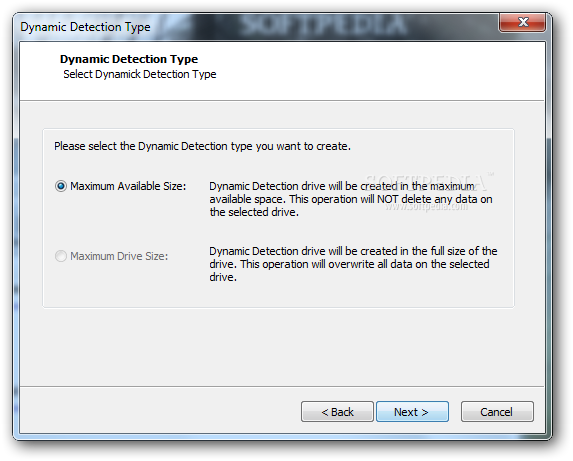Proceed with the Next > button
This screenshot has height=461, width=573.
(412, 412)
